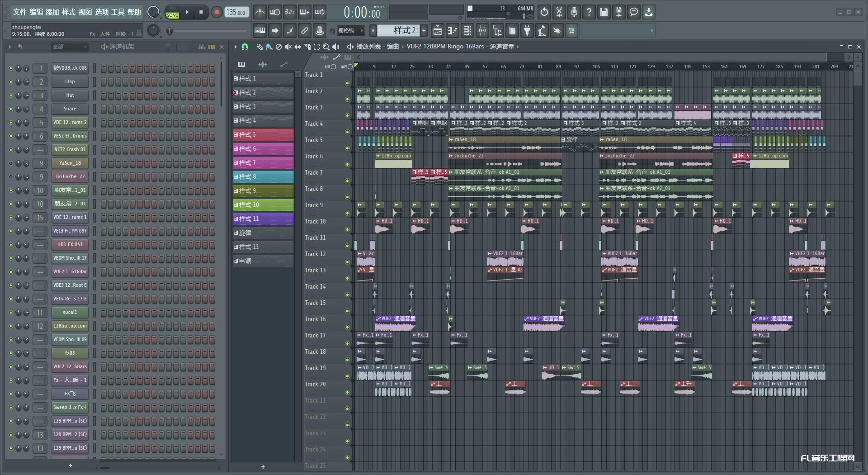Select the 旋律 pattern in picker
The width and height of the screenshot is (868, 475).
pos(263,233)
